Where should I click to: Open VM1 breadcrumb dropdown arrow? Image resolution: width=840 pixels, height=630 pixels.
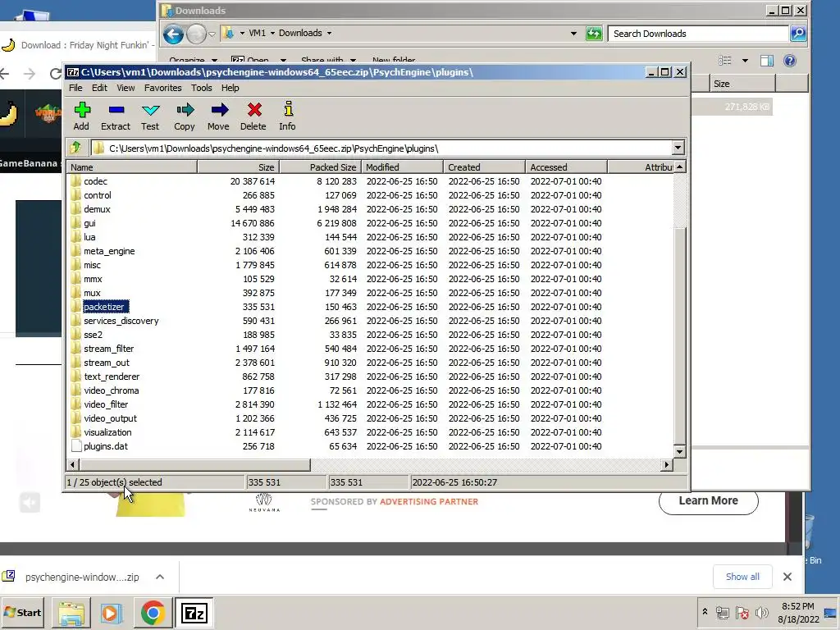[x=272, y=33]
